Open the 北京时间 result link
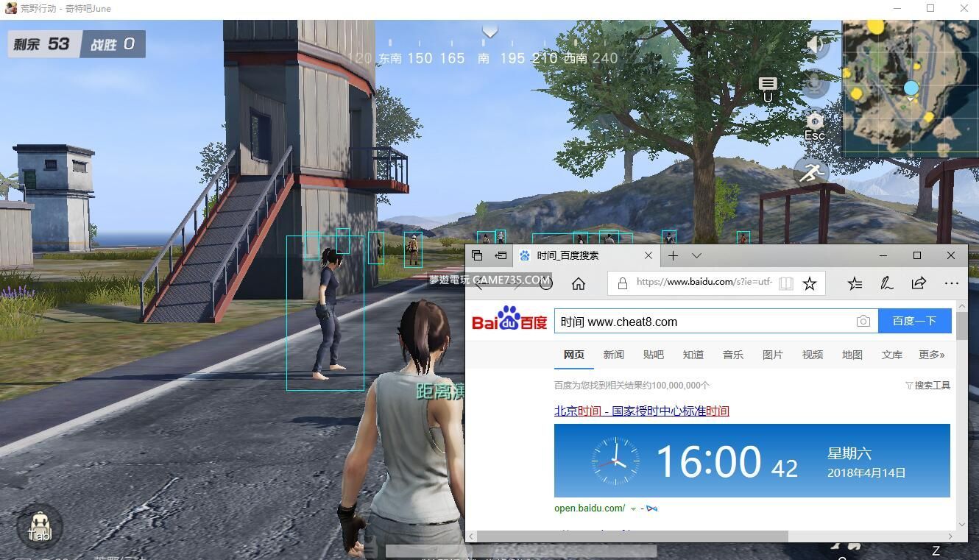979x560 pixels. pos(641,411)
